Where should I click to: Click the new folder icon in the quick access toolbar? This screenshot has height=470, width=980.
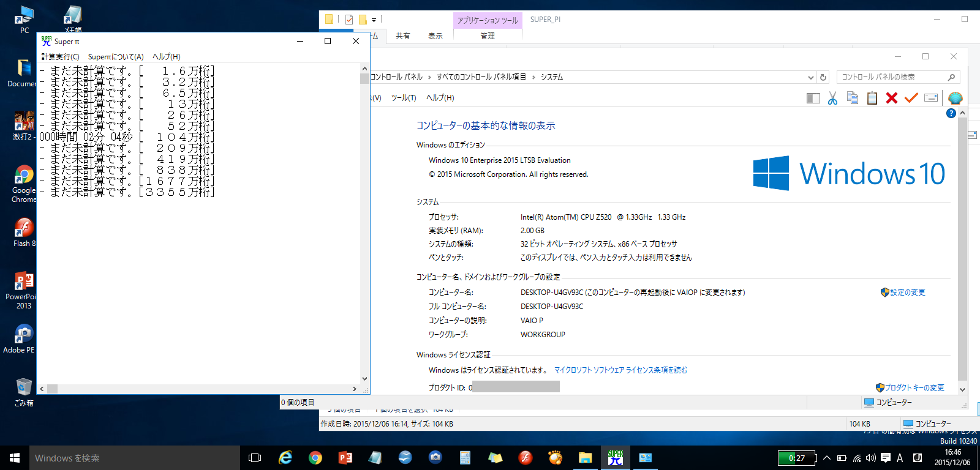click(x=363, y=20)
